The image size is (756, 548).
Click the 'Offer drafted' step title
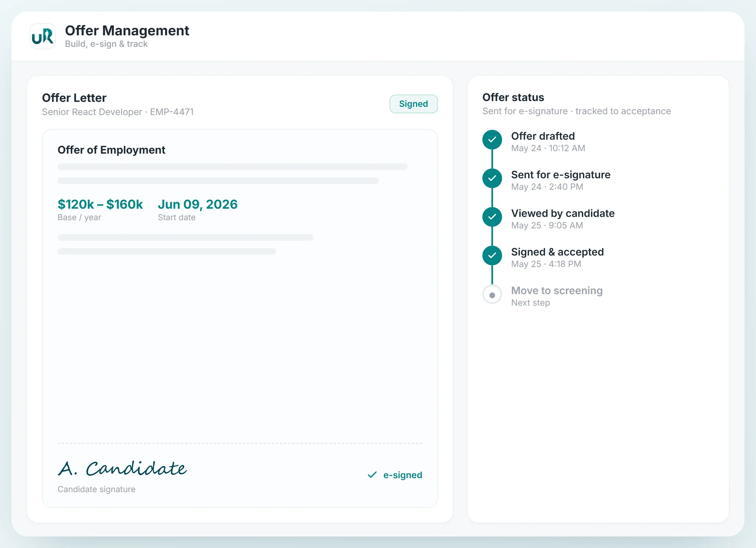[543, 136]
